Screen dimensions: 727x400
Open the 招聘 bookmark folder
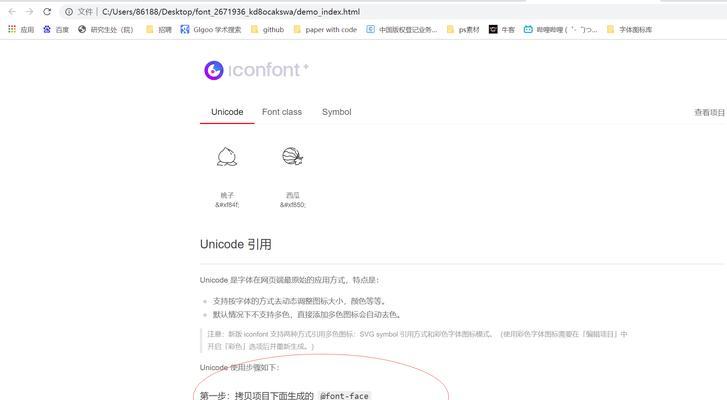tap(159, 30)
